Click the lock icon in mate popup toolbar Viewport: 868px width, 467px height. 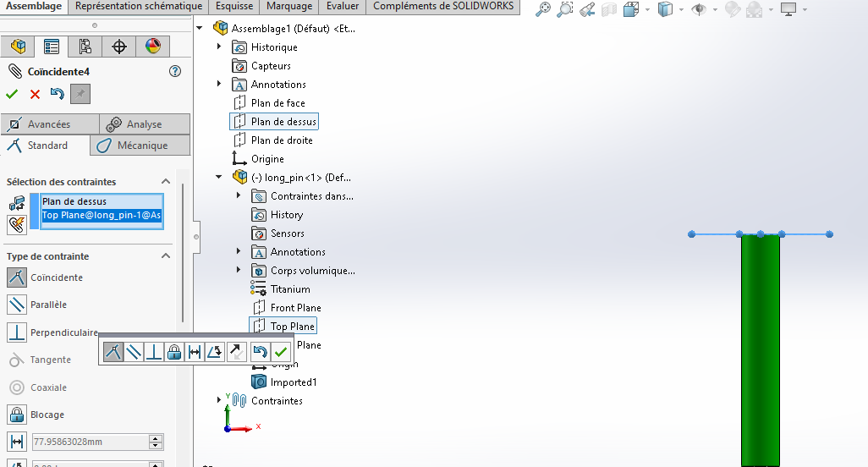174,352
